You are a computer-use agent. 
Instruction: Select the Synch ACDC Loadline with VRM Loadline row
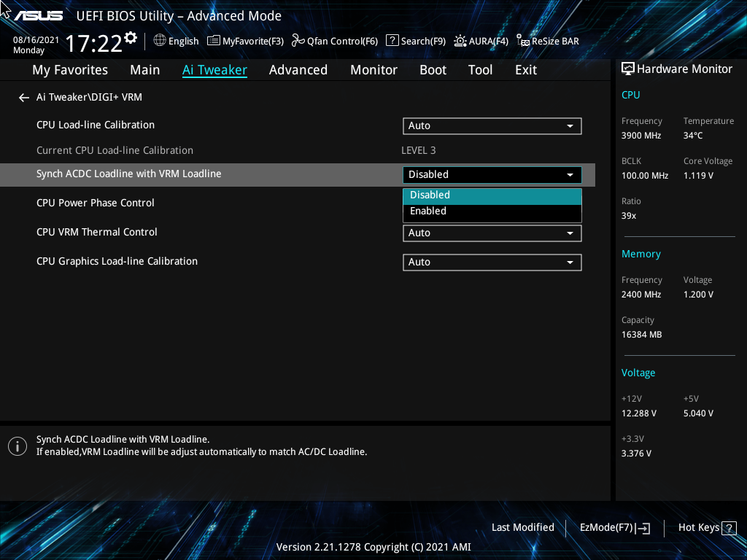tap(298, 175)
